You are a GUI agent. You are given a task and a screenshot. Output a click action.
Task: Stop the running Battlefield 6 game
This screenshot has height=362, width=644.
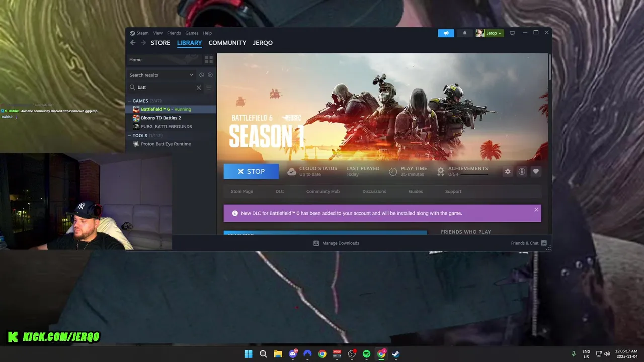tap(251, 171)
